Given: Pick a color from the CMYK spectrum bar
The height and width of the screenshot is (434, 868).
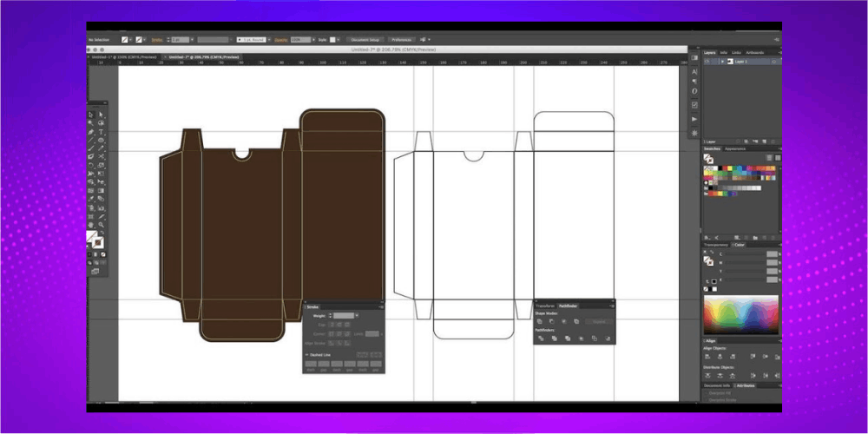Looking at the screenshot, I should [740, 314].
